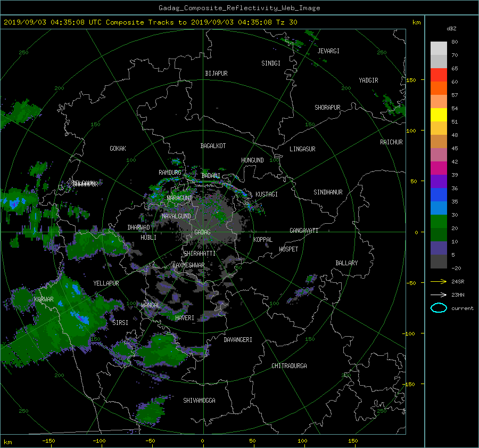Click the 'dBZ' legend heading
Viewport: 479px width, 448px height.
click(x=451, y=28)
